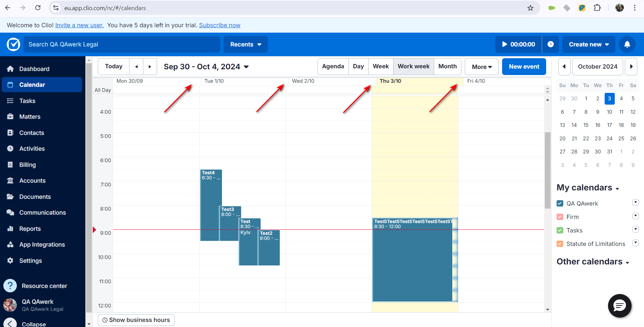This screenshot has width=644, height=327.
Task: Follow the Invite a new user link
Action: point(79,25)
